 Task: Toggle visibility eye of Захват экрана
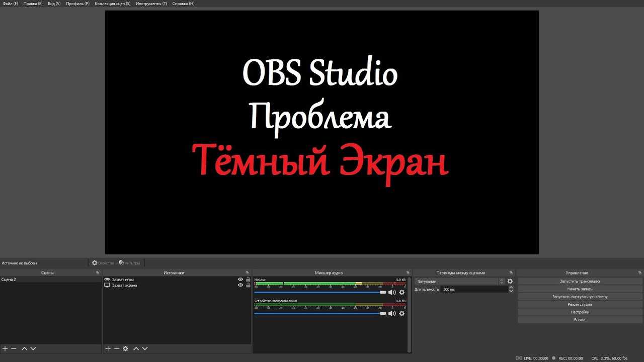pos(240,285)
